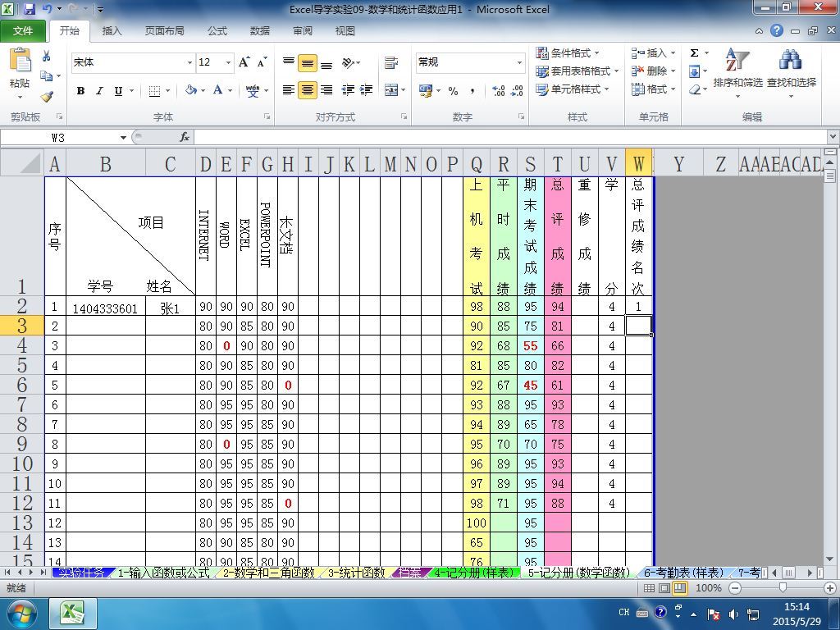Toggle align text left
The height and width of the screenshot is (630, 840).
pos(288,90)
